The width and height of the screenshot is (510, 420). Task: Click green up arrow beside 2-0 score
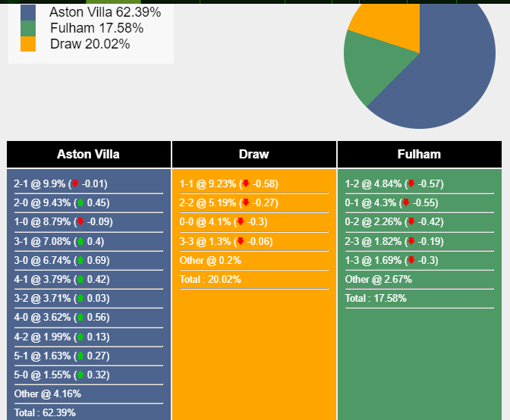pos(80,203)
